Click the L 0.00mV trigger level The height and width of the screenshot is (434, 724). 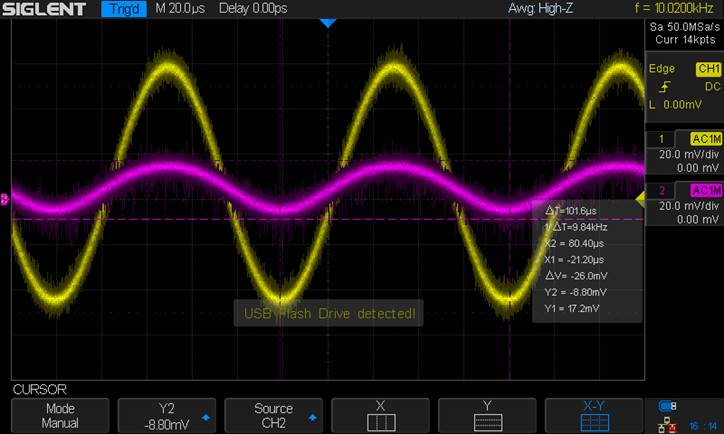(x=675, y=105)
